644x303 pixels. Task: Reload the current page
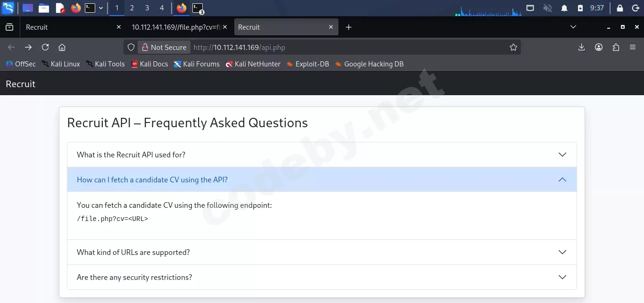click(45, 47)
